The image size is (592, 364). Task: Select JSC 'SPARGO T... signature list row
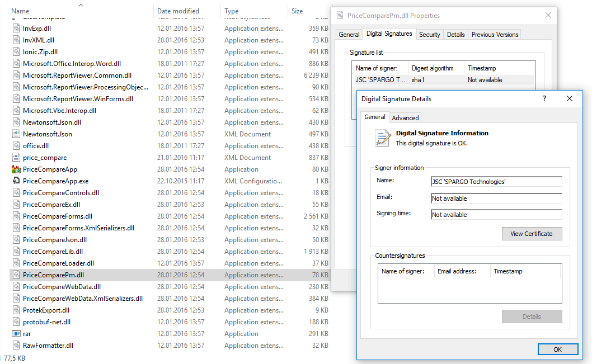(444, 80)
